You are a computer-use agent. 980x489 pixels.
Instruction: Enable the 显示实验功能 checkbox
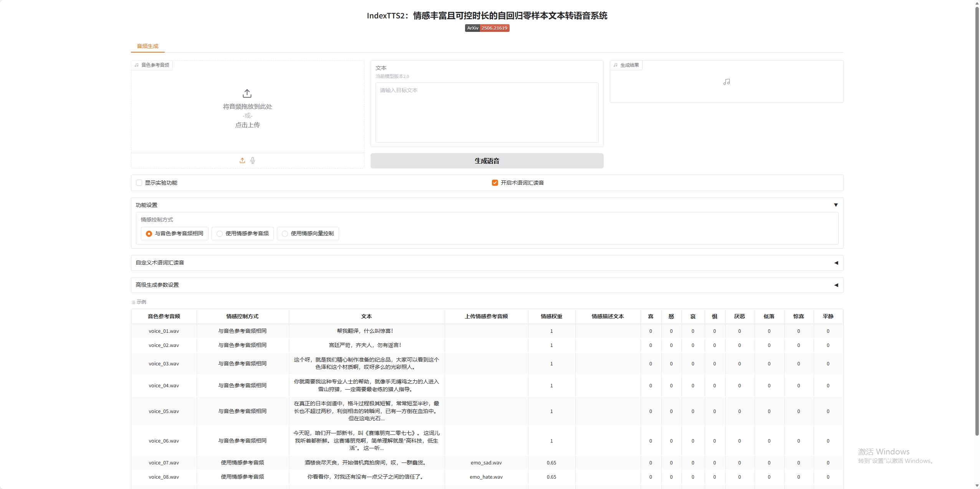pyautogui.click(x=139, y=183)
